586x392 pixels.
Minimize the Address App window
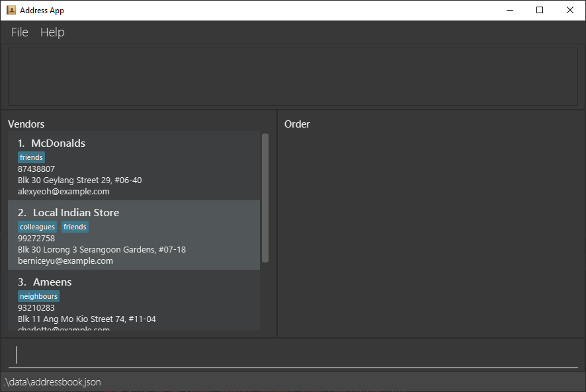point(510,10)
